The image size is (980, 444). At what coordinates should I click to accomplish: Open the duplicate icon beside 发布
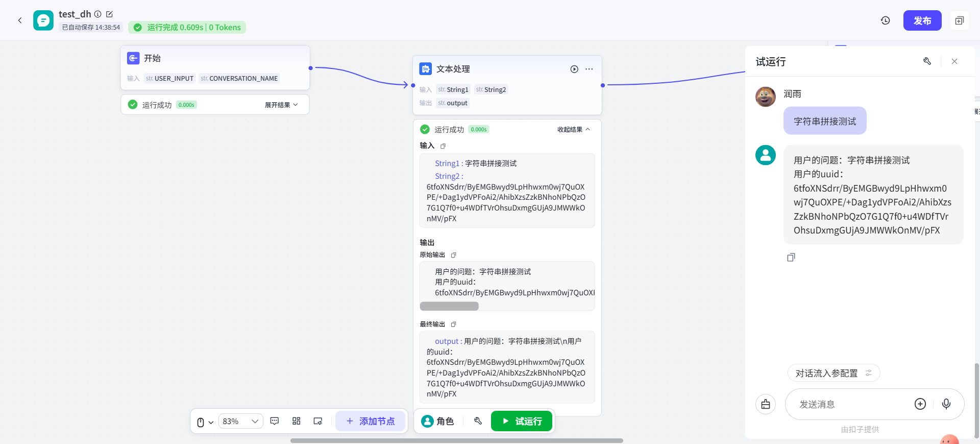(960, 20)
